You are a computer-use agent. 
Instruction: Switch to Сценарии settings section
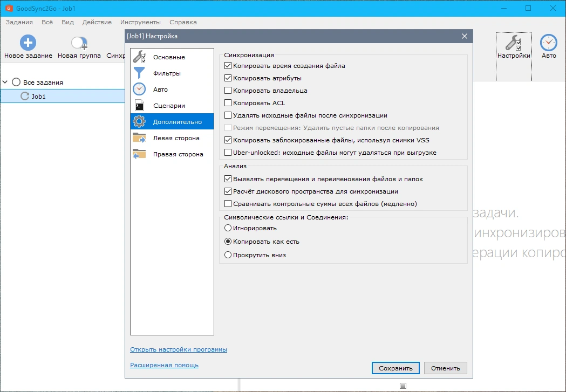point(172,105)
